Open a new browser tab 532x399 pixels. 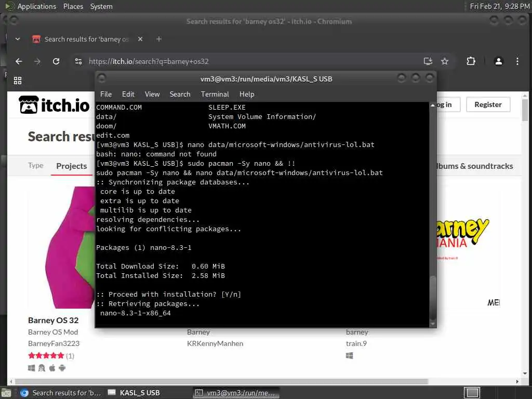coord(159,39)
